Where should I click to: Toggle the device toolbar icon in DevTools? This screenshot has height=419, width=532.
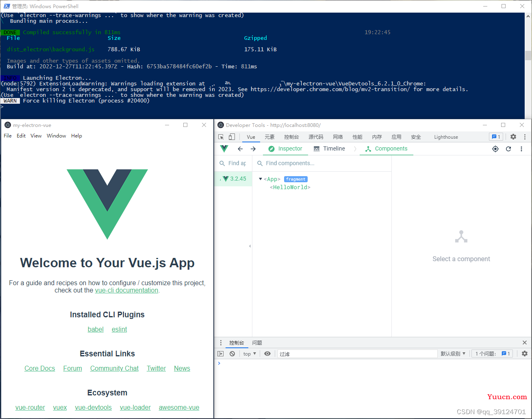point(232,137)
